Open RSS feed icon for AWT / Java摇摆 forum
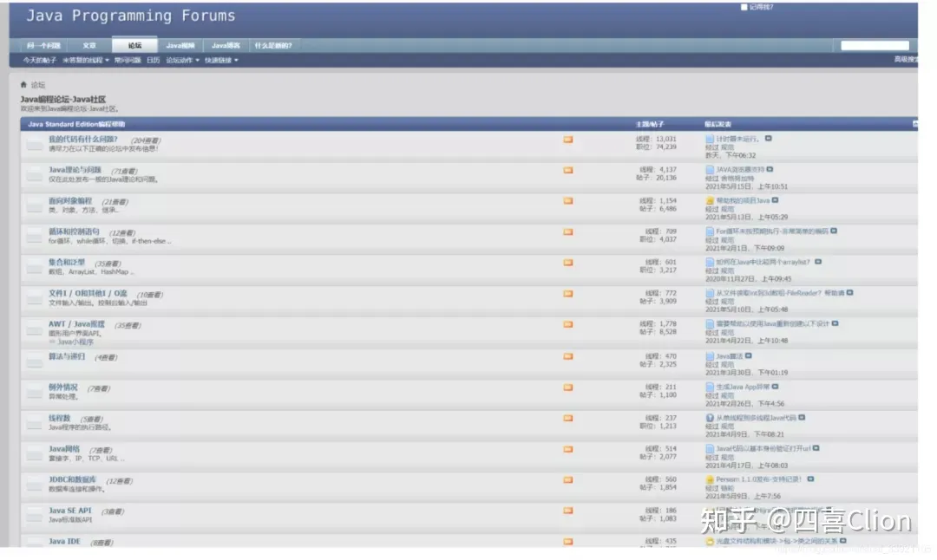The height and width of the screenshot is (560, 937). [x=567, y=325]
